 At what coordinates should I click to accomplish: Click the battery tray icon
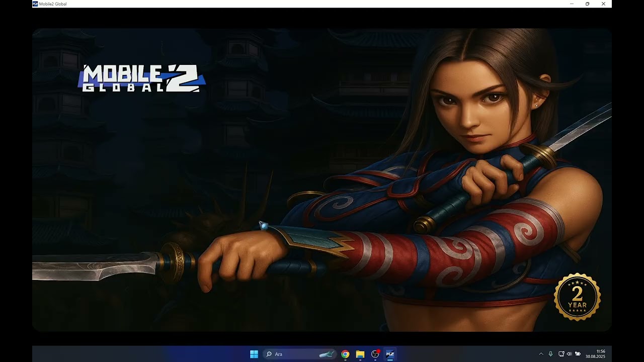578,354
